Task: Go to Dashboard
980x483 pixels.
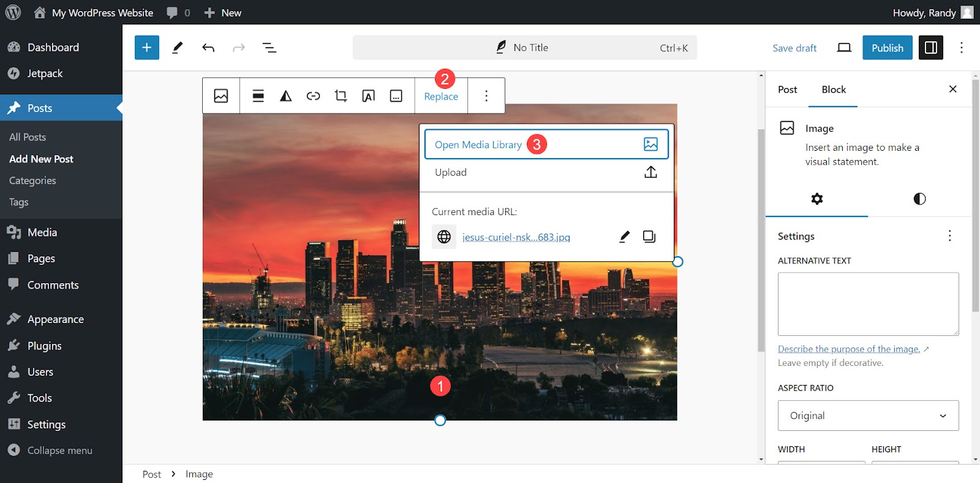Action: (x=53, y=47)
